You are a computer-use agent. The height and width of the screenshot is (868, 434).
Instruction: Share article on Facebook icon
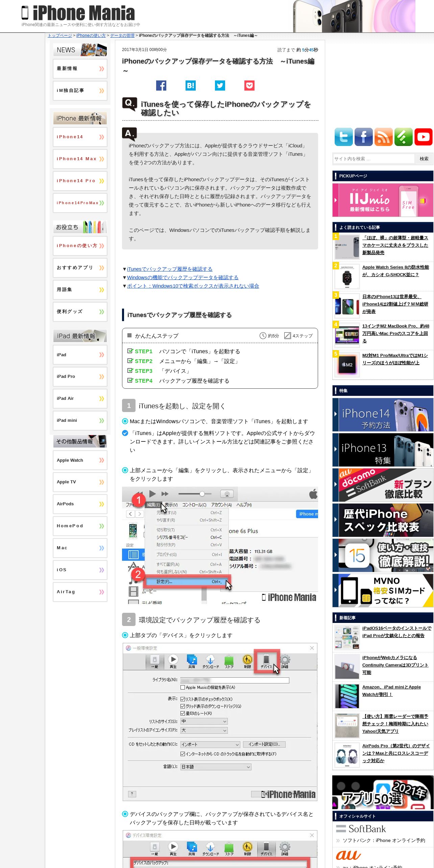coord(161,86)
